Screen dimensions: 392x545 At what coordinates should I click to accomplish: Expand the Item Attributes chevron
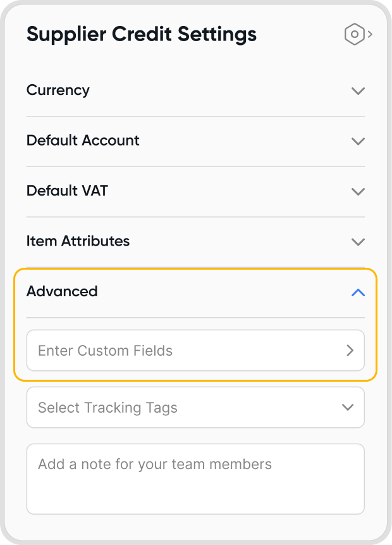tap(358, 242)
